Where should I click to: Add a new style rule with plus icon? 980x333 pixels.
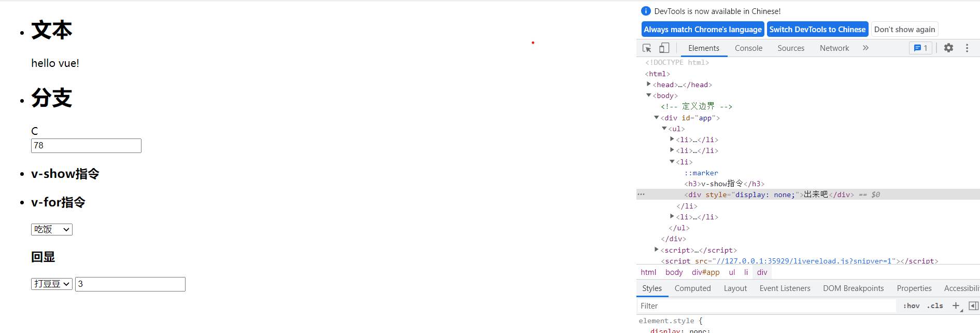tap(956, 306)
